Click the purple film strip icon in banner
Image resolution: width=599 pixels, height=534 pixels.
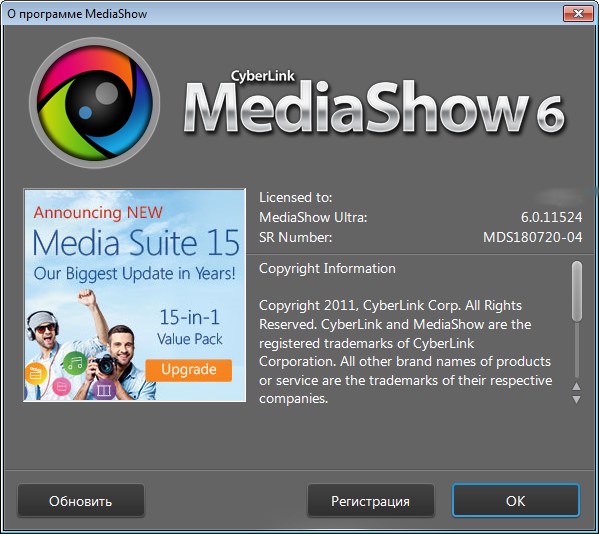104,390
